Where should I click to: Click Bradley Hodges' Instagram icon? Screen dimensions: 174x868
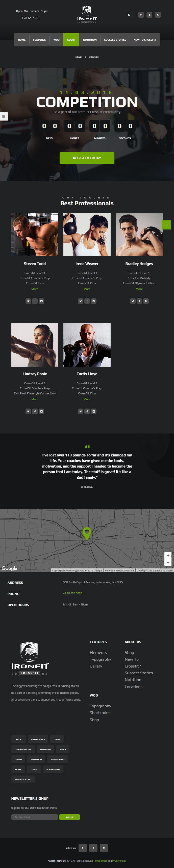(x=146, y=301)
